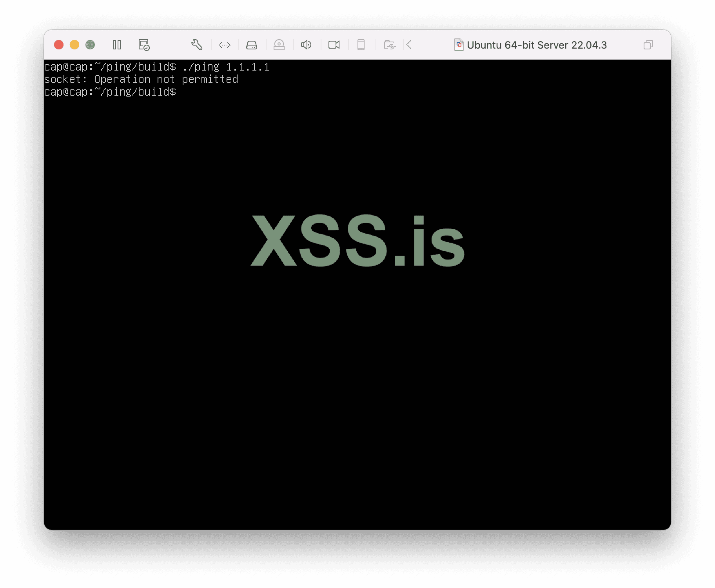The width and height of the screenshot is (715, 588).
Task: Click the camera device icon in the toolbar
Action: [x=279, y=45]
